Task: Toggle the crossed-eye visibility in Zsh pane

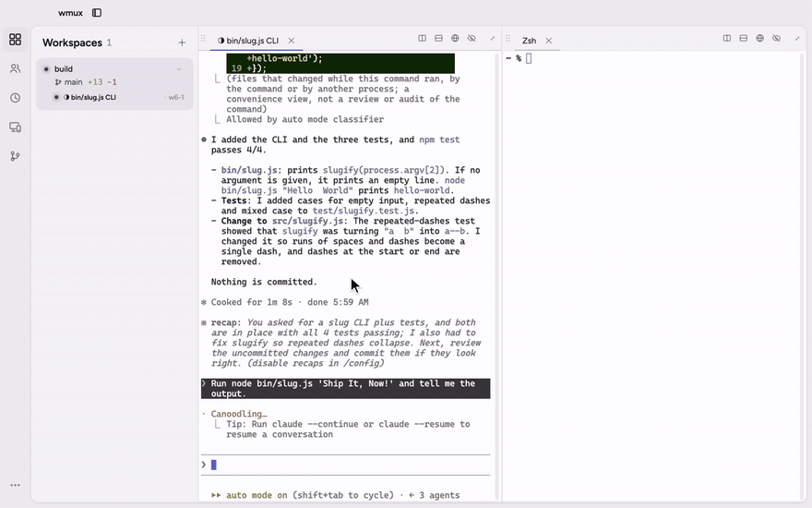Action: coord(776,39)
